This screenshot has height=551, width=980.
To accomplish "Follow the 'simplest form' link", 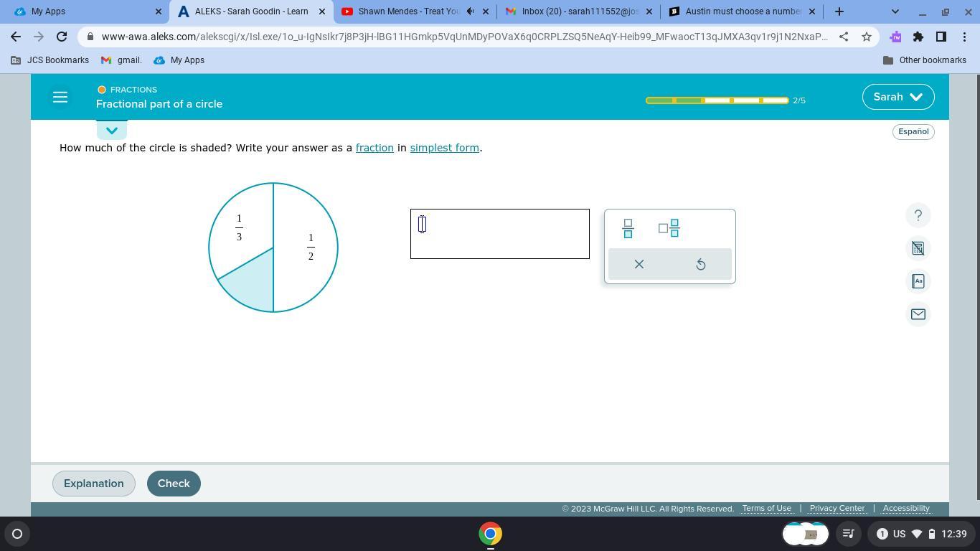I will tap(444, 148).
